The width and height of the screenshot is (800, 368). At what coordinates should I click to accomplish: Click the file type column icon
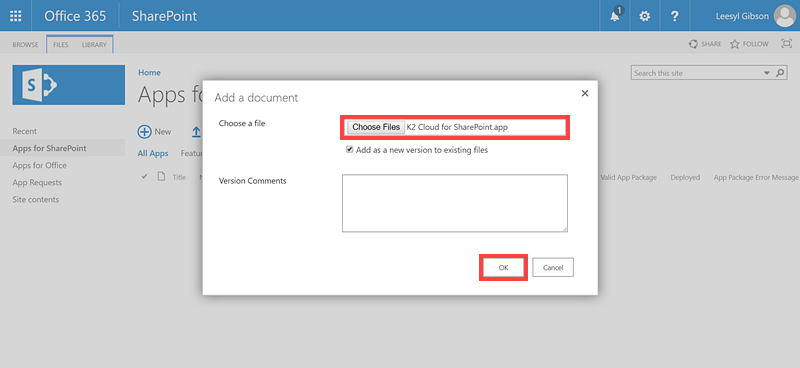(x=161, y=177)
